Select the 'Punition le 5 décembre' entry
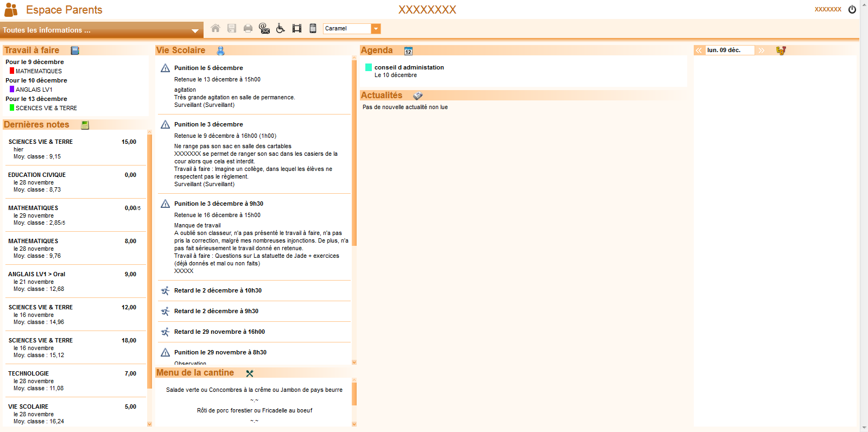 click(208, 68)
